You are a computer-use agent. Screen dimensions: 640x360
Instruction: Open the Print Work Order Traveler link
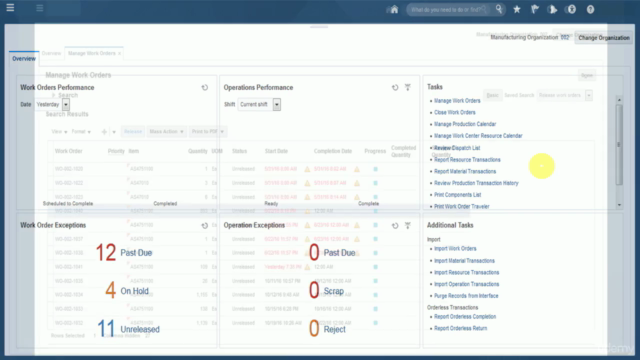pos(462,207)
